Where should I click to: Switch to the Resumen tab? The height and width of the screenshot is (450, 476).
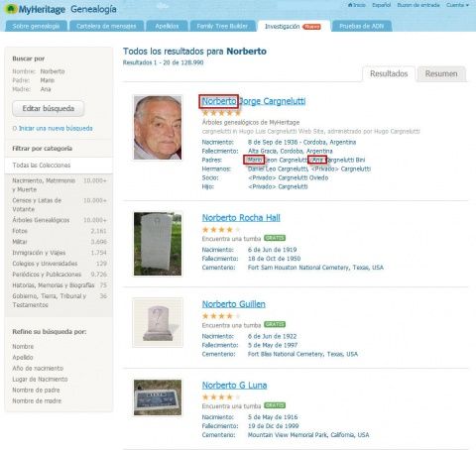(441, 73)
